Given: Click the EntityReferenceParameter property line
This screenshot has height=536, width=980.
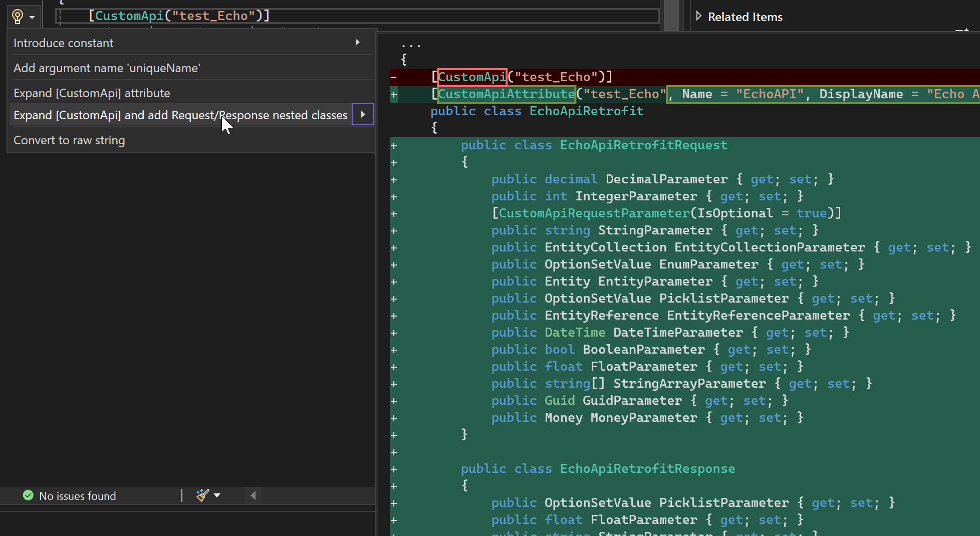Looking at the screenshot, I should pyautogui.click(x=723, y=316).
